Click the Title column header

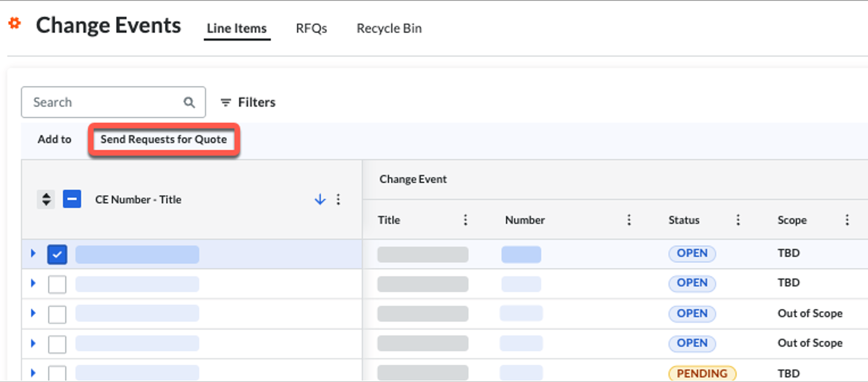click(389, 220)
